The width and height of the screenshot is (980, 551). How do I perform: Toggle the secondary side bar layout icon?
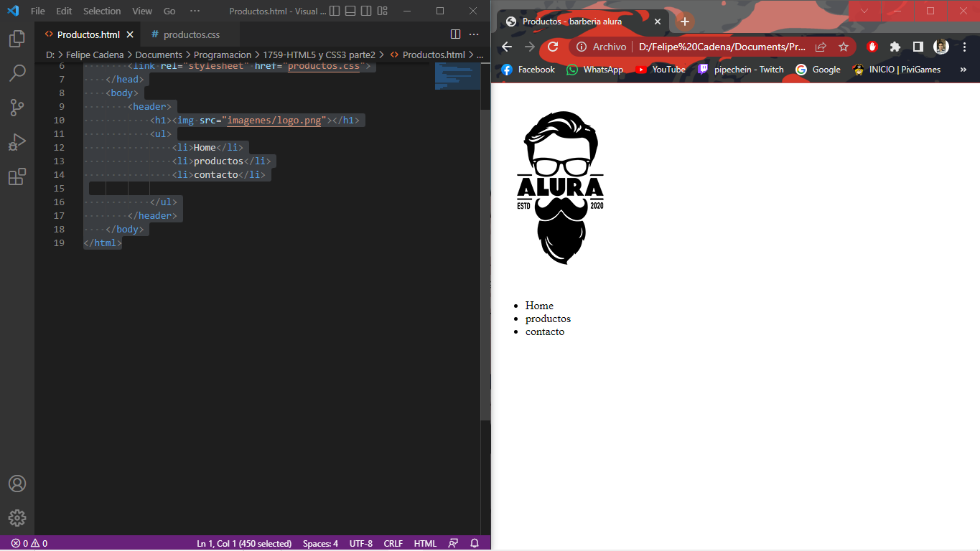coord(366,11)
